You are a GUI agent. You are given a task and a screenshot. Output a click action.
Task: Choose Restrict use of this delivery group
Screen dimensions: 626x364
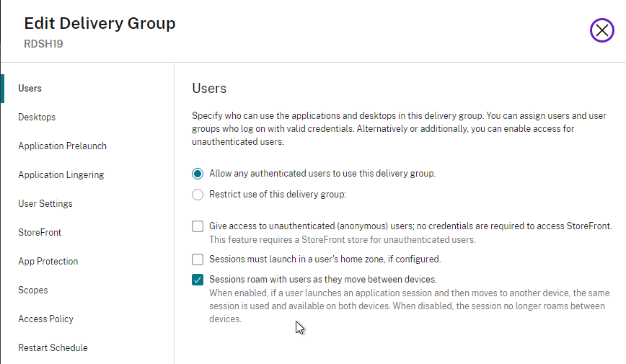point(197,195)
